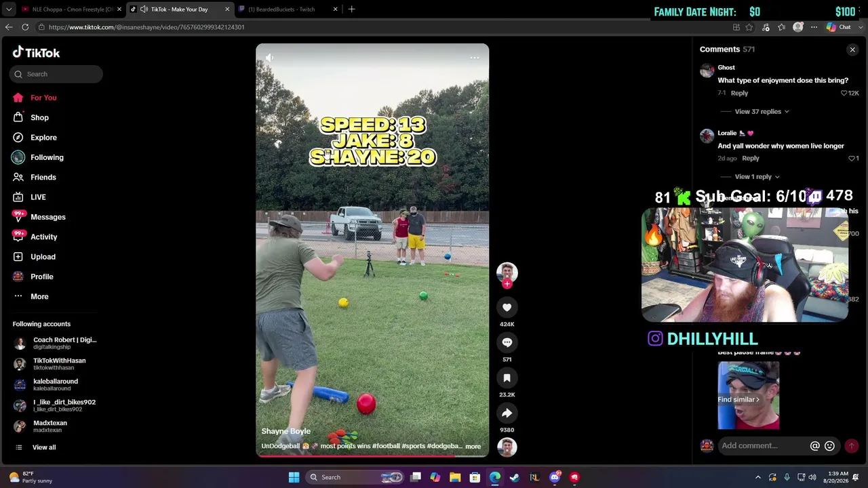Add this page to browser favorites
Image resolution: width=868 pixels, height=488 pixels.
tap(749, 27)
